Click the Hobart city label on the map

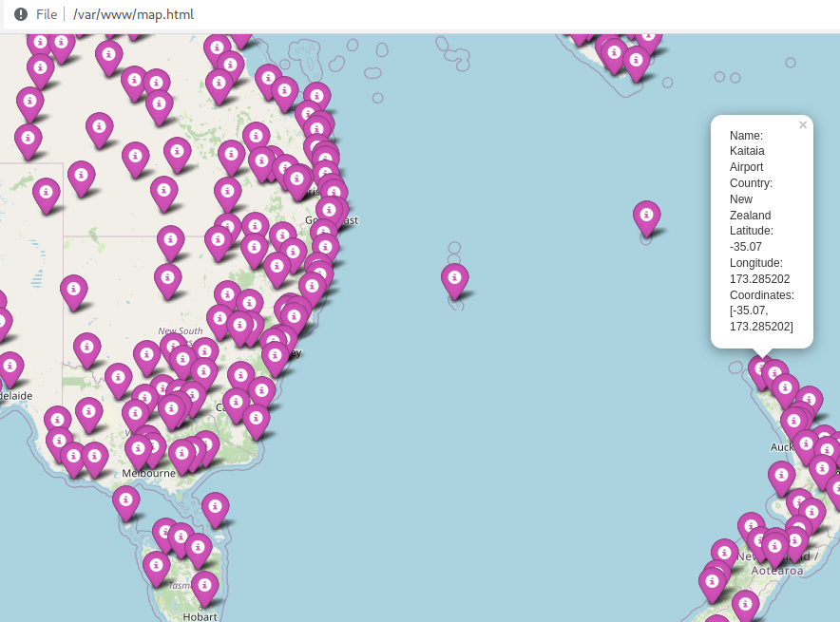[200, 616]
